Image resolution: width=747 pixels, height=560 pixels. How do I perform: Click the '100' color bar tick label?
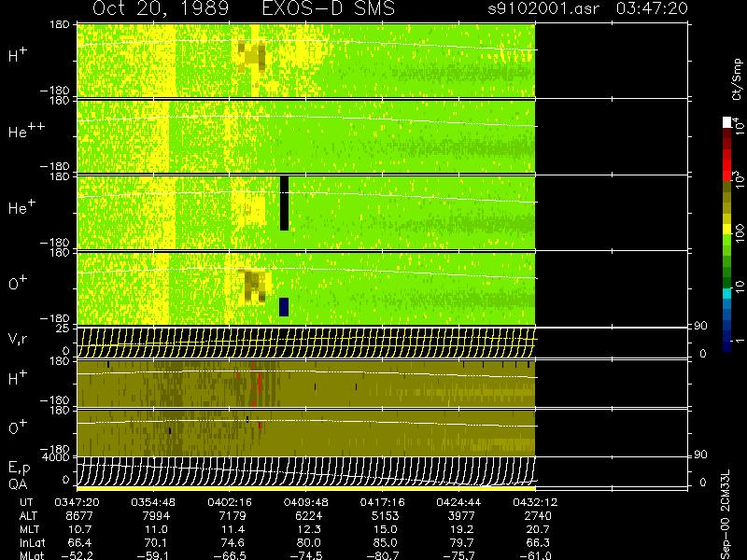[x=740, y=234]
